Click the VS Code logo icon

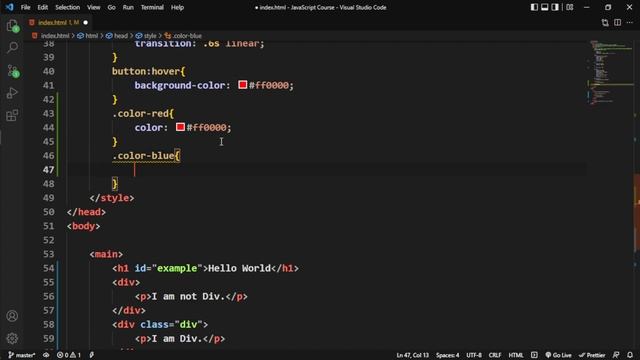9,7
